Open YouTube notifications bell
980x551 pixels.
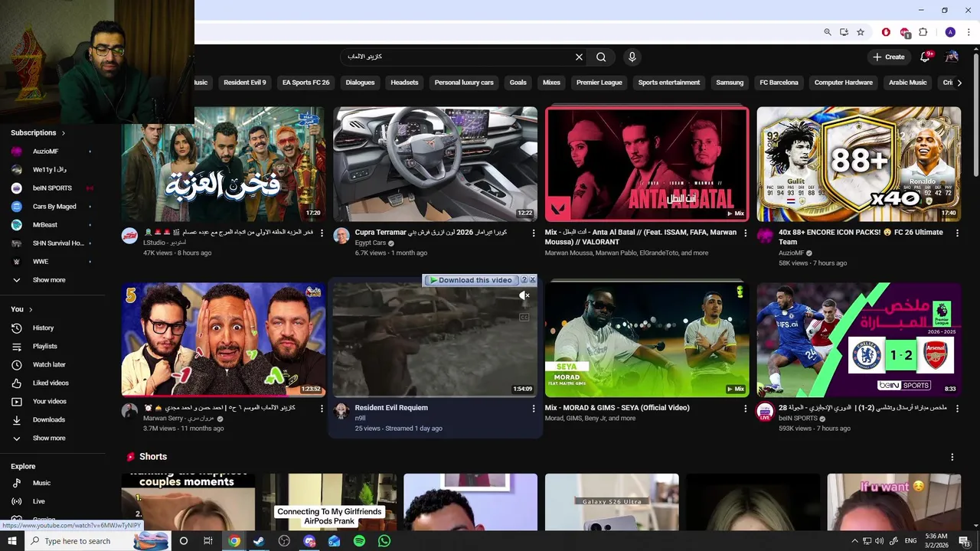(925, 57)
